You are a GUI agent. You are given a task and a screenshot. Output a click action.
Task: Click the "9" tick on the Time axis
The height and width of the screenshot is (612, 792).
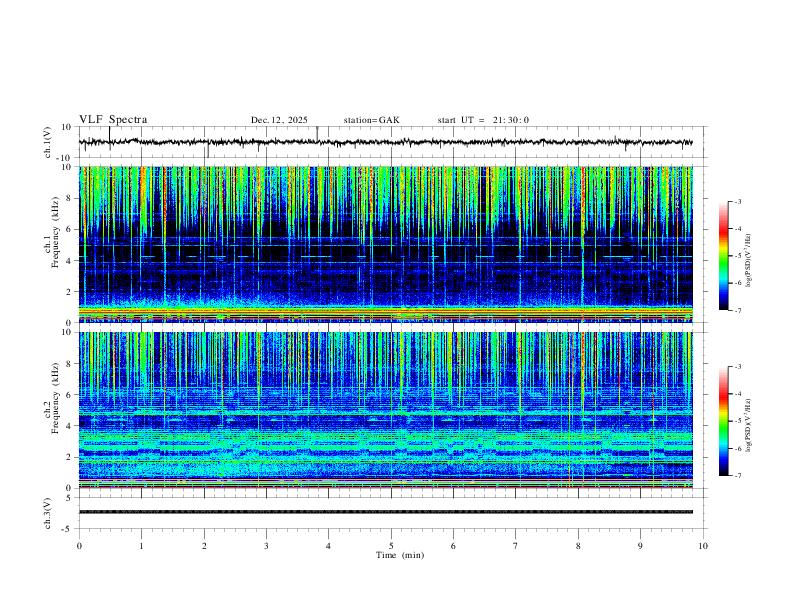640,546
